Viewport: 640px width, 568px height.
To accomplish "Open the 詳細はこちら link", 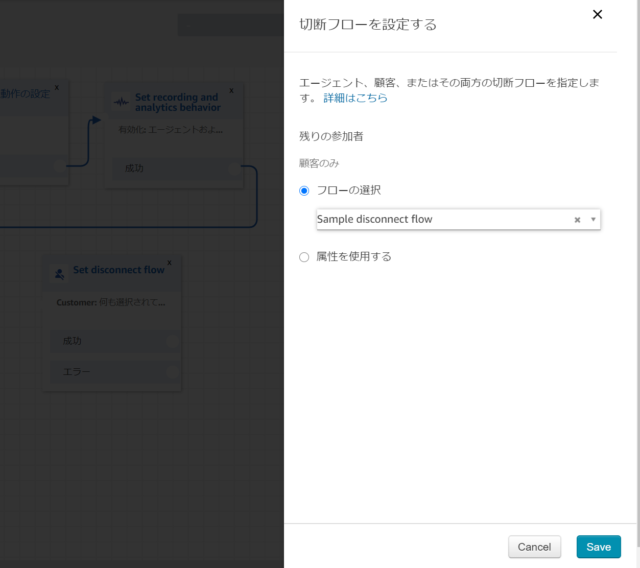I will (355, 98).
